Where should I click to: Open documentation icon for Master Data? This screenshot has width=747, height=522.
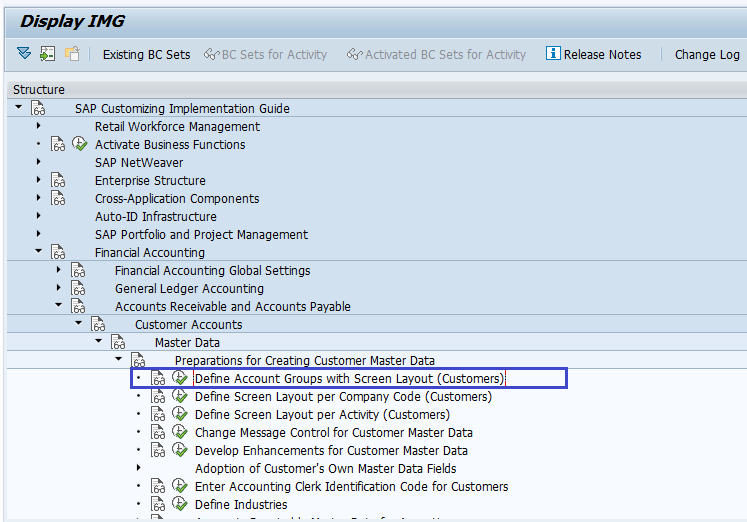click(x=118, y=342)
